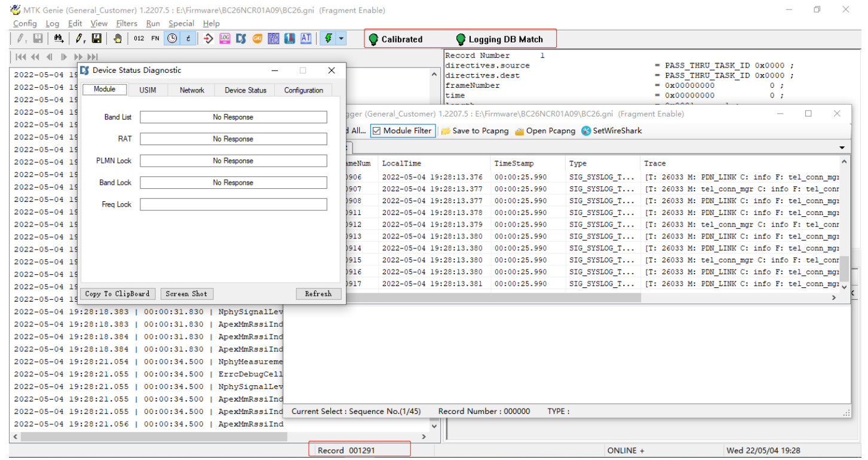
Task: Click the hand pause icon
Action: click(x=118, y=39)
